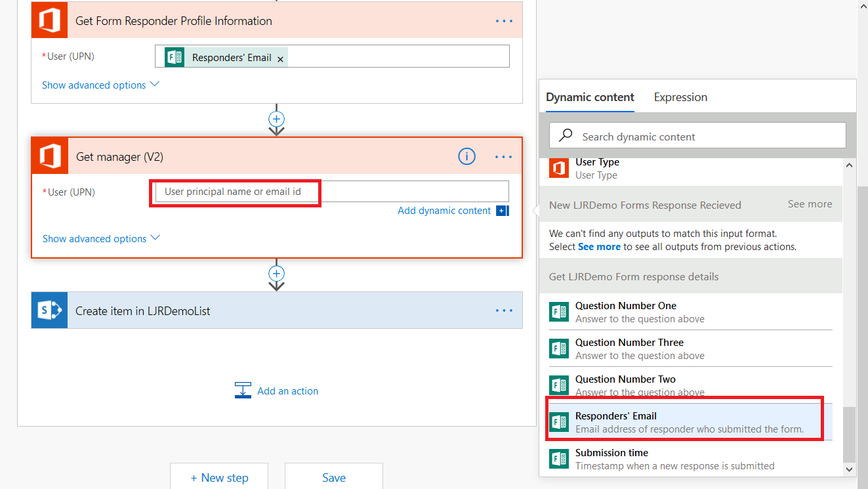Image resolution: width=868 pixels, height=489 pixels.
Task: Open the ellipsis menu on Get manager (V2)
Action: (504, 157)
